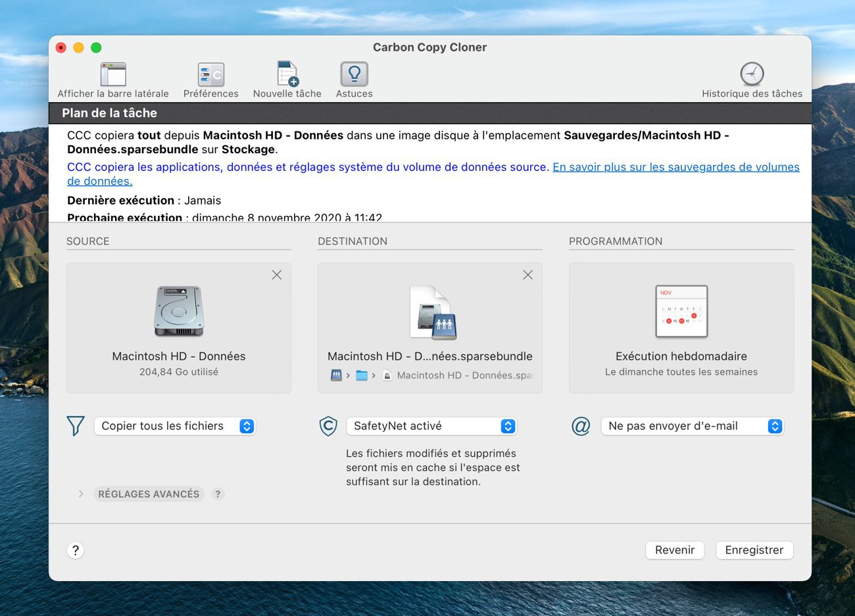The width and height of the screenshot is (855, 616).
Task: Remove the selected source with the X
Action: point(276,274)
